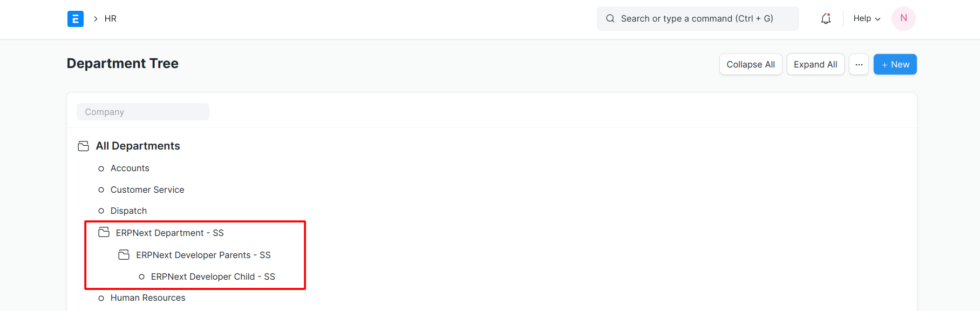Select the circle bullet beside Accounts
Screen dimensions: 980x311
point(101,169)
